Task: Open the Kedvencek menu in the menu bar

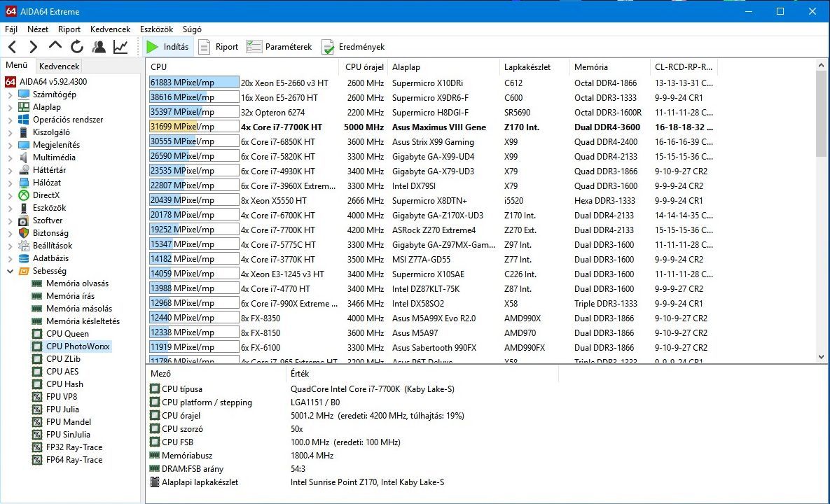Action: [110, 29]
